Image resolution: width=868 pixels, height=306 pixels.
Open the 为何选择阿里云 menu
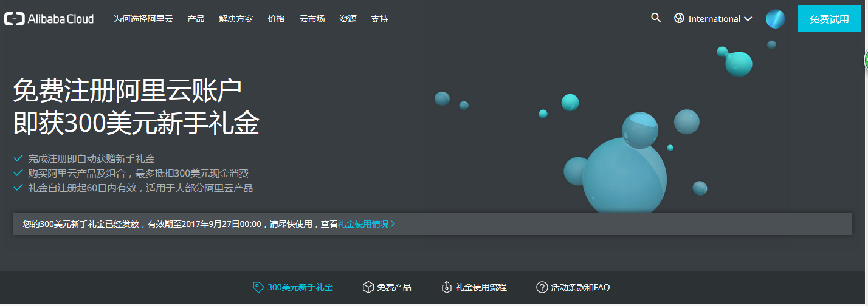tap(143, 19)
